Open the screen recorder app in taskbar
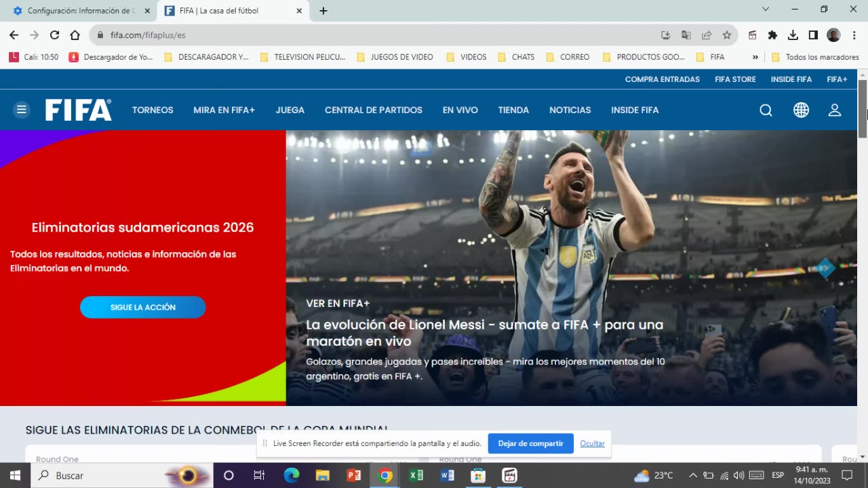 pyautogui.click(x=509, y=476)
